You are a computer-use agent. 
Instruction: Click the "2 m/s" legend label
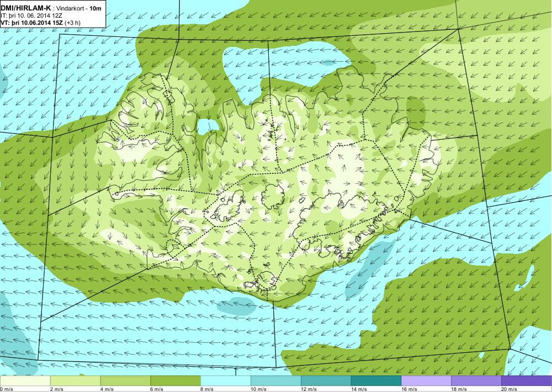pos(57,389)
